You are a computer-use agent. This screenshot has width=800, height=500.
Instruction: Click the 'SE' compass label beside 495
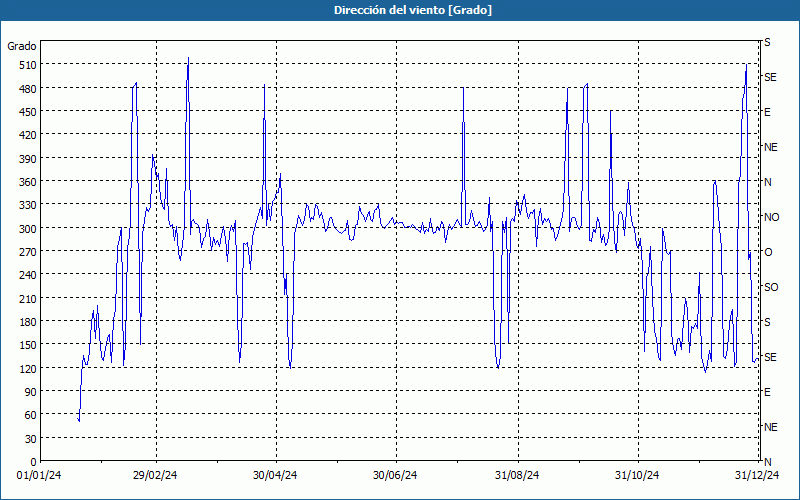(770, 77)
